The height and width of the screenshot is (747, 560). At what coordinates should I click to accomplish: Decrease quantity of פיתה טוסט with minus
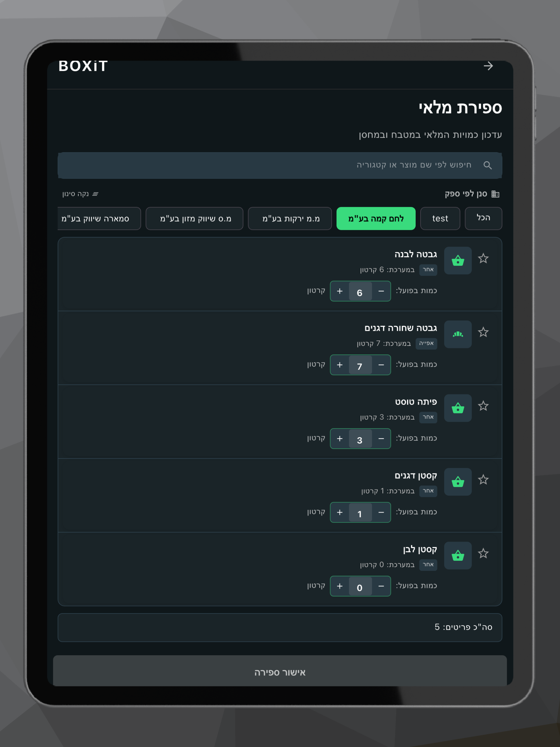pos(381,438)
